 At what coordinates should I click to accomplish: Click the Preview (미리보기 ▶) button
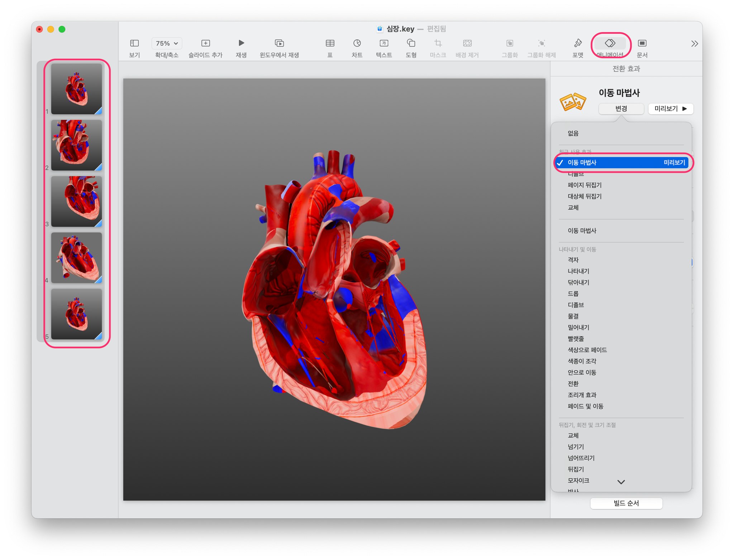click(x=671, y=109)
